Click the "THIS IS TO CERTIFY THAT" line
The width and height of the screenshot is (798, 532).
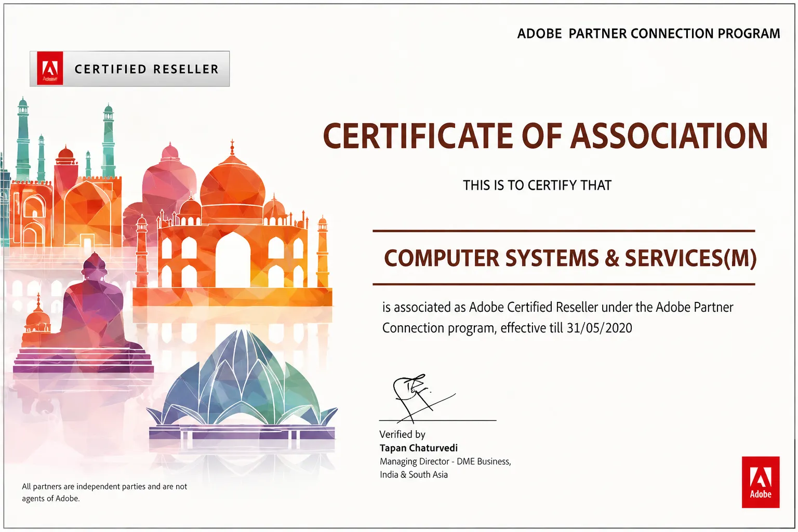coord(537,185)
